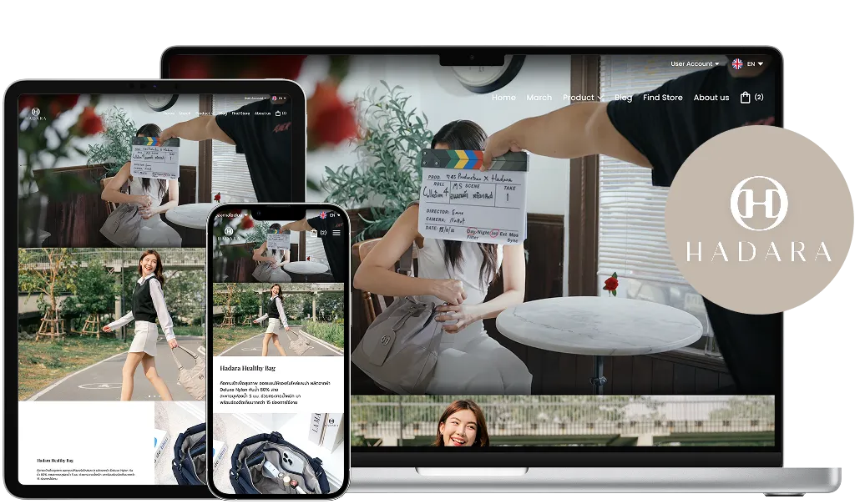865x504 pixels.
Task: Expand the Product menu on the tablet
Action: pyautogui.click(x=205, y=113)
